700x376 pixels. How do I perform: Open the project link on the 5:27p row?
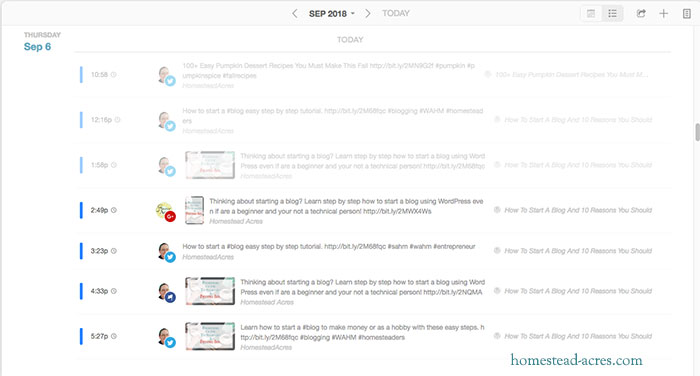[578, 336]
